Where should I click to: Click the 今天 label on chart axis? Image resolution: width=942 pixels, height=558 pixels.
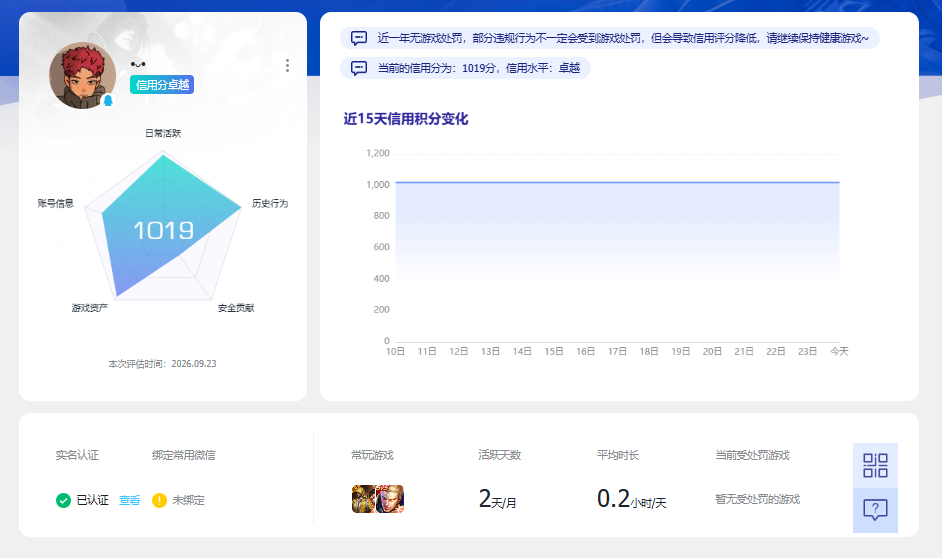tap(839, 351)
